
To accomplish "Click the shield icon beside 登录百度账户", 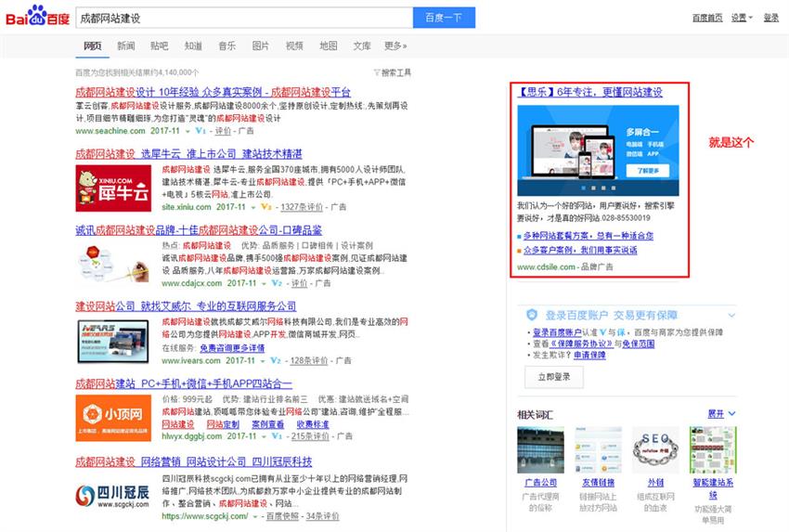I will tap(531, 315).
